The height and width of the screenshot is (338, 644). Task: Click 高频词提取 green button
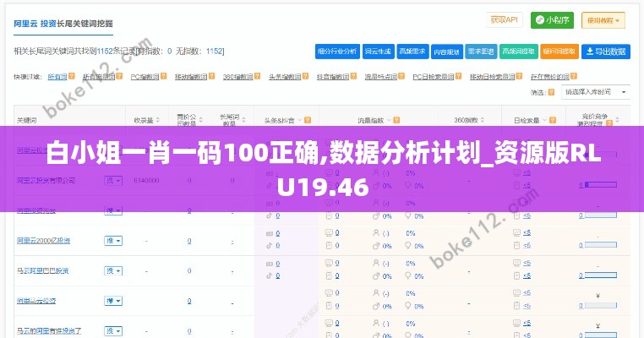coord(518,52)
